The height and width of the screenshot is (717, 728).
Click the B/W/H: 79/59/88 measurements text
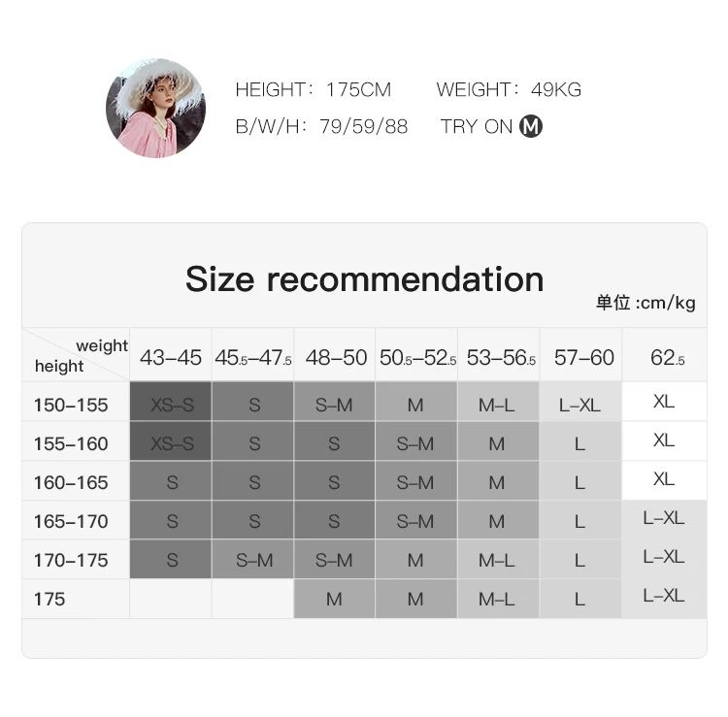[321, 126]
